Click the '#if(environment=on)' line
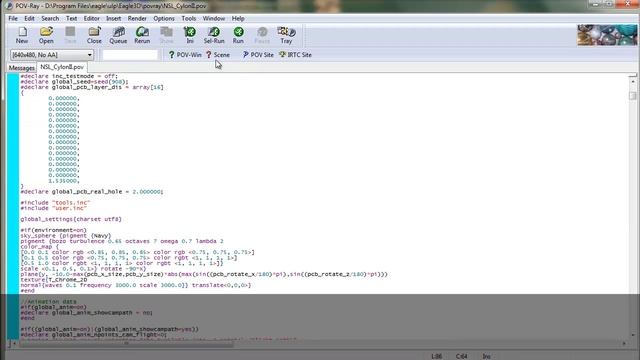The height and width of the screenshot is (360, 640). 53,230
